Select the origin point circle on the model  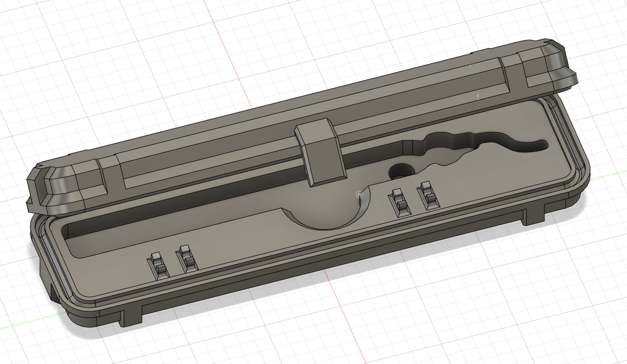point(359,195)
